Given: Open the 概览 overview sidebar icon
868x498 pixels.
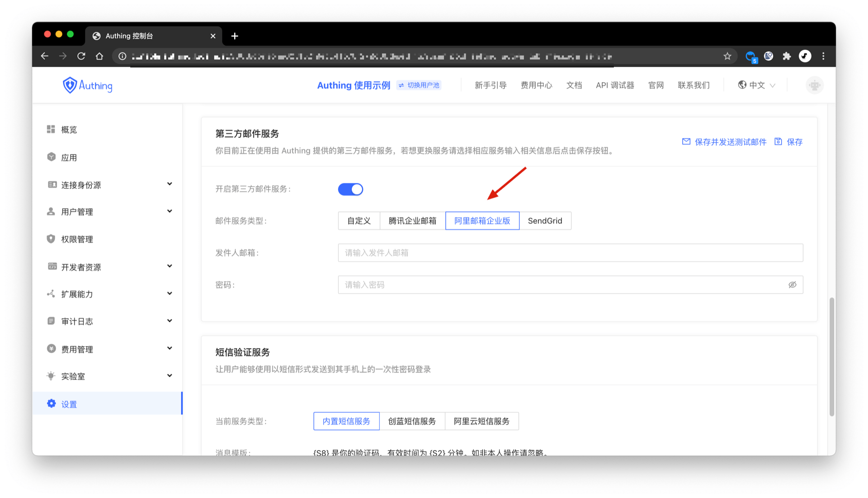Looking at the screenshot, I should [51, 129].
